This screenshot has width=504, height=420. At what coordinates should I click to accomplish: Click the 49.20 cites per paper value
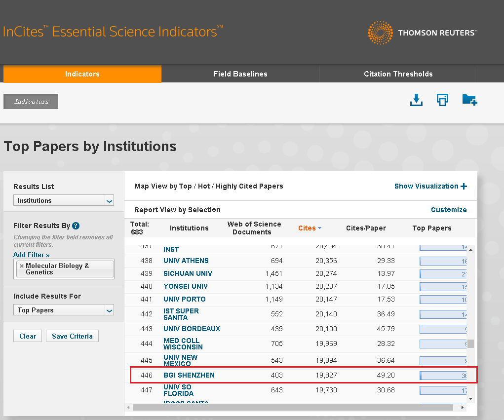pos(386,375)
